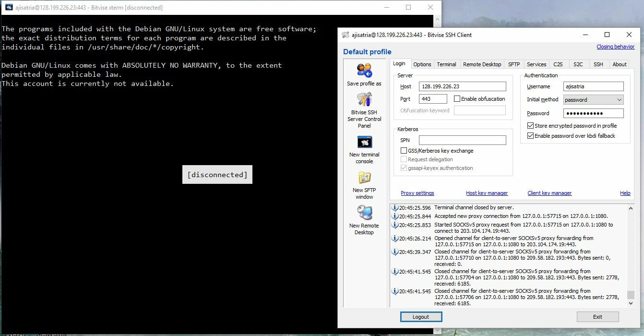Click 'Opened channel for client-to-server' log message
The height and width of the screenshot is (336, 644).
[x=514, y=241]
